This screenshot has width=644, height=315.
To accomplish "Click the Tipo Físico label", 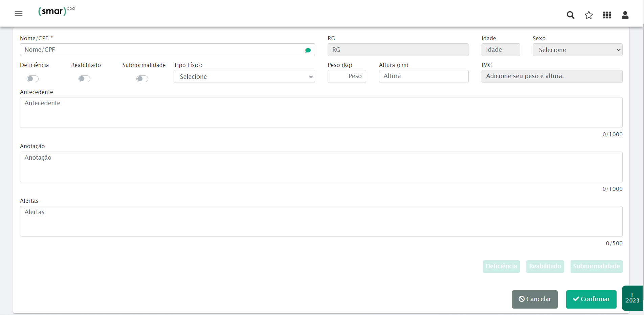I will click(188, 65).
